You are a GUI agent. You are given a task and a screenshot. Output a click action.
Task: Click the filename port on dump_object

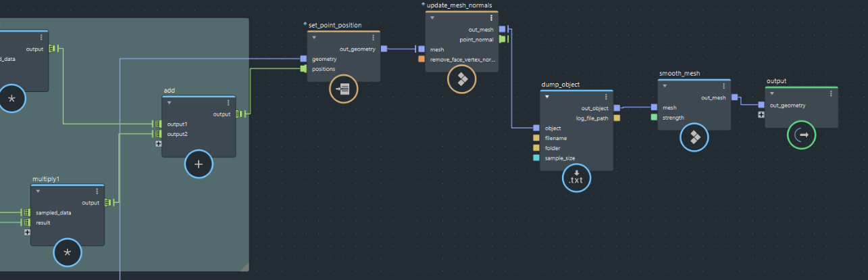(536, 138)
